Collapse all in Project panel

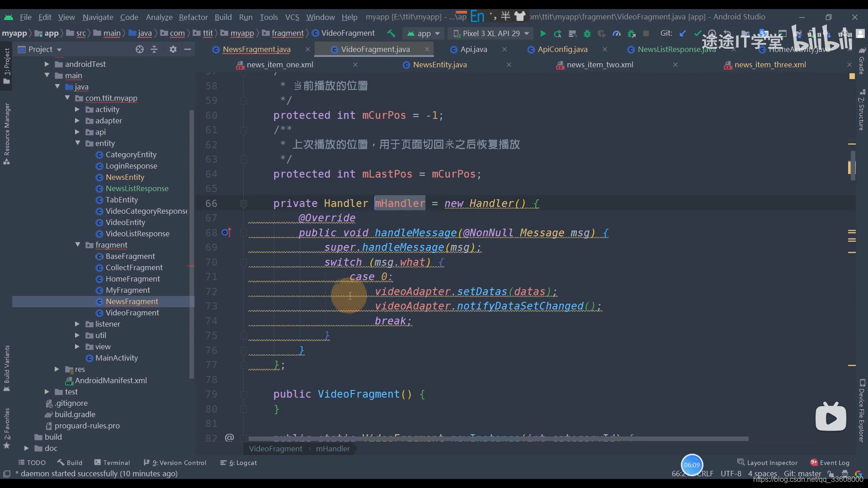pyautogui.click(x=154, y=49)
